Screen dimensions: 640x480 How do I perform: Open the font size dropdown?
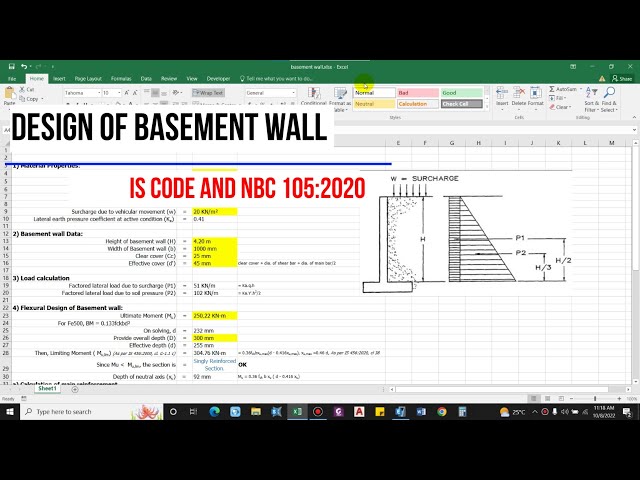pyautogui.click(x=119, y=93)
